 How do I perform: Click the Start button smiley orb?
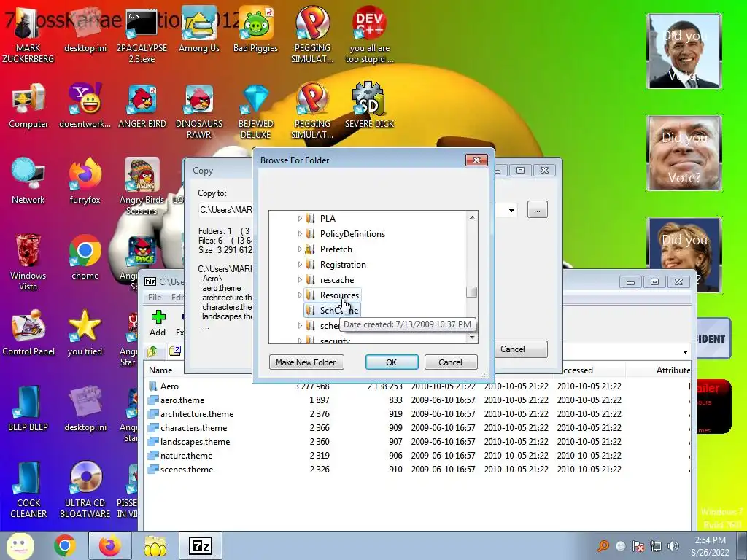[20, 545]
